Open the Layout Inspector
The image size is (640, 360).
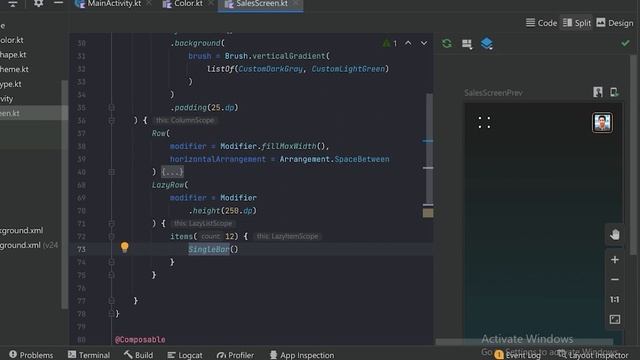[x=593, y=355]
